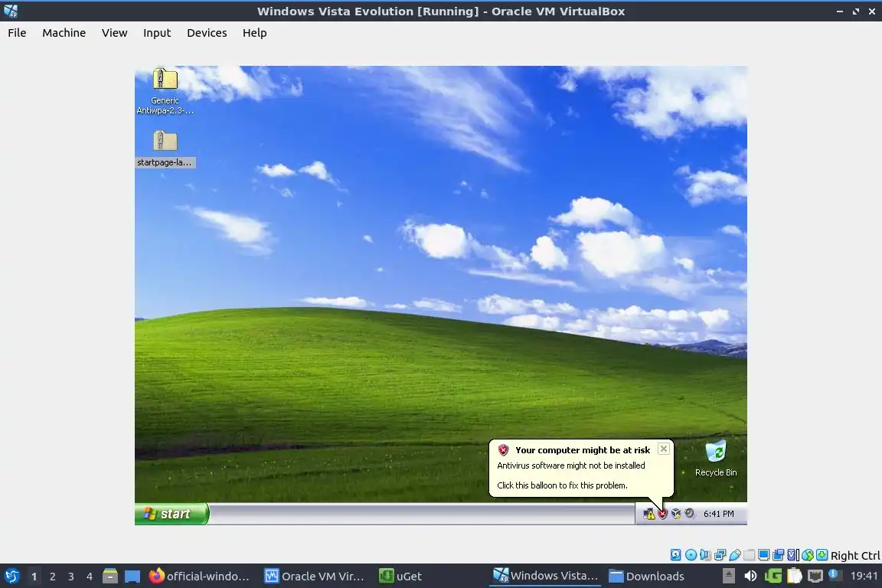Open the Help menu
Viewport: 882px width, 588px height.
click(x=254, y=33)
